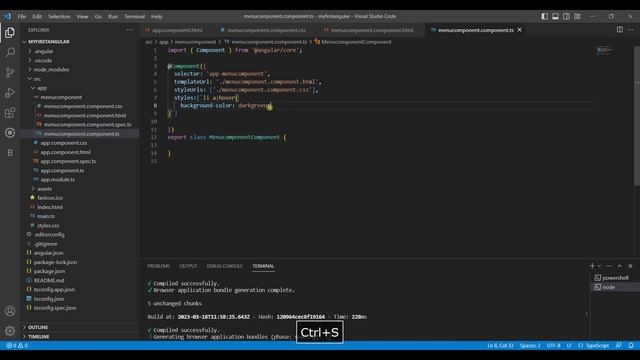This screenshot has width=640, height=360.
Task: Change file encoding UTF-8
Action: coord(553,345)
